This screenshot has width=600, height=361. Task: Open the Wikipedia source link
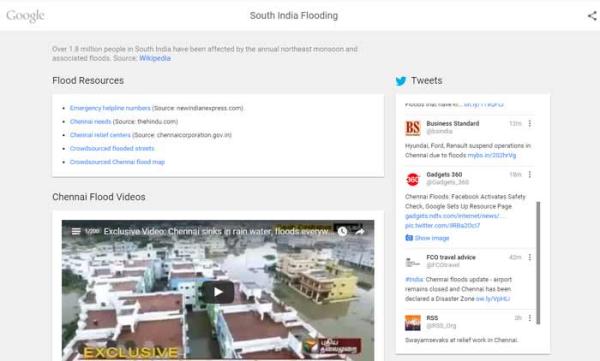click(155, 58)
